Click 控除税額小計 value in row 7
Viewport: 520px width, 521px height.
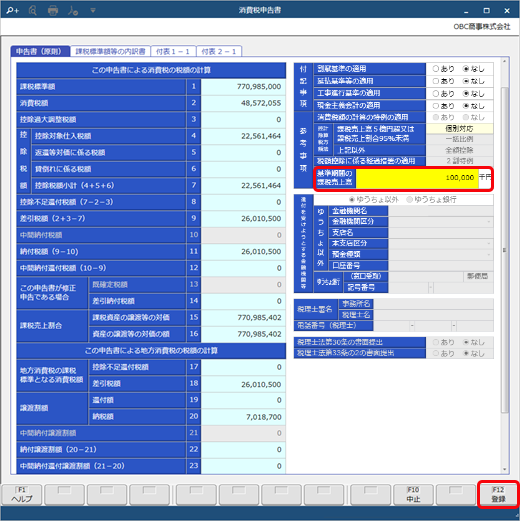click(x=243, y=186)
